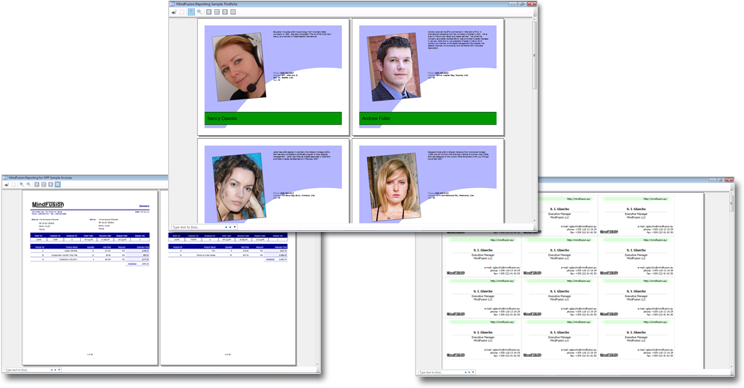This screenshot has height=388, width=744.
Task: Open find options dropdown in business cards window
Action: (x=473, y=372)
